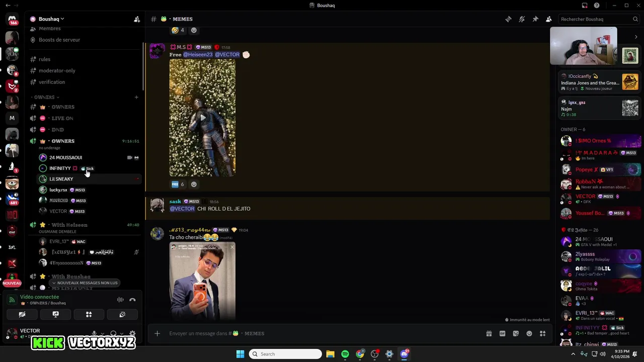Open Boosts de serveur entry

(x=59, y=40)
